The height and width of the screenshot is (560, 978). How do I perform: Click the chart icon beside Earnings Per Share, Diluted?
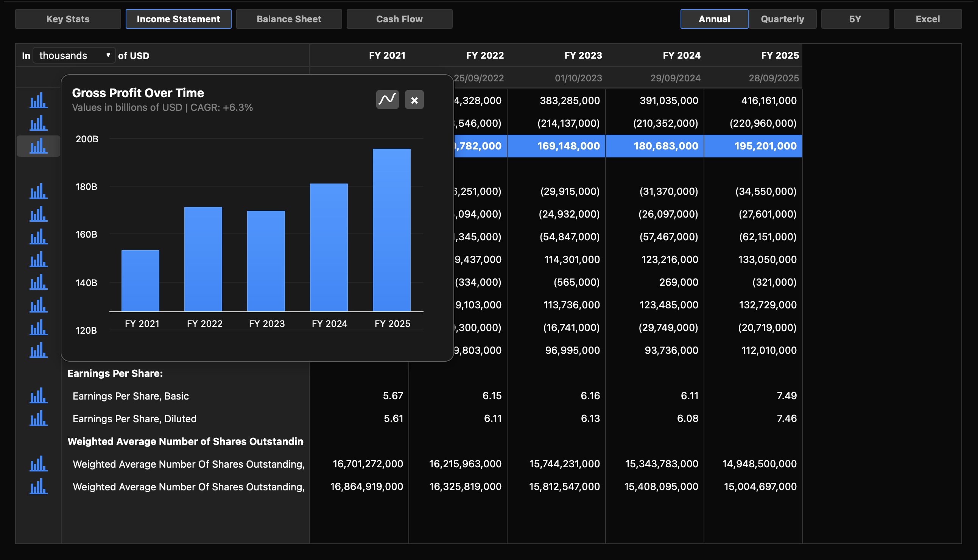point(38,419)
